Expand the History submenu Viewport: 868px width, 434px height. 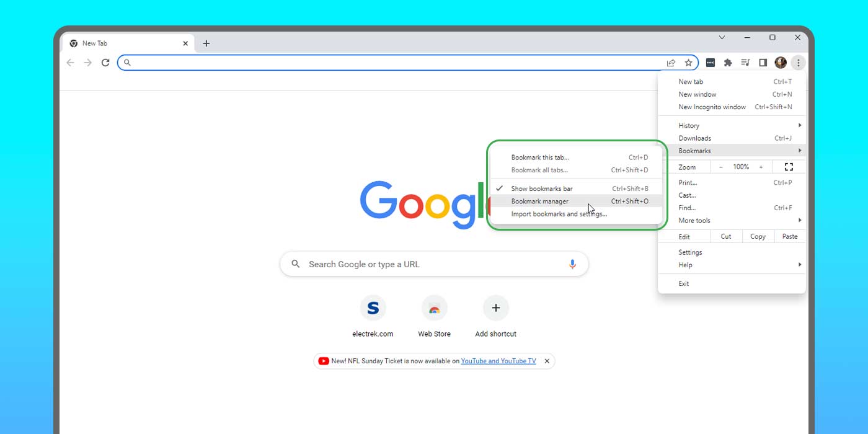click(x=688, y=125)
